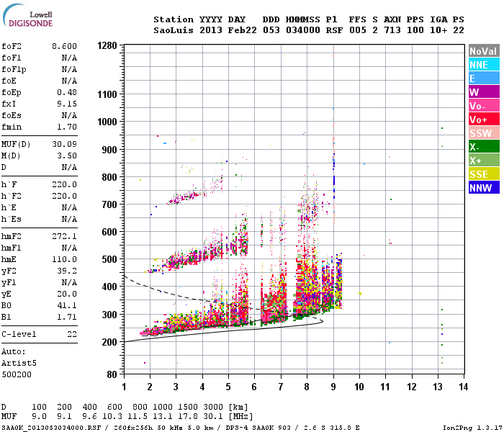Image resolution: width=504 pixels, height=432 pixels.
Task: Click the RSF value under P1
Action: (x=334, y=30)
